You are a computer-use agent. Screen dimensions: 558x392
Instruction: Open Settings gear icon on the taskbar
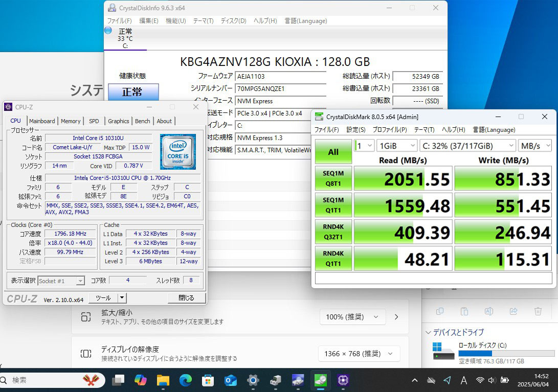[x=253, y=380]
